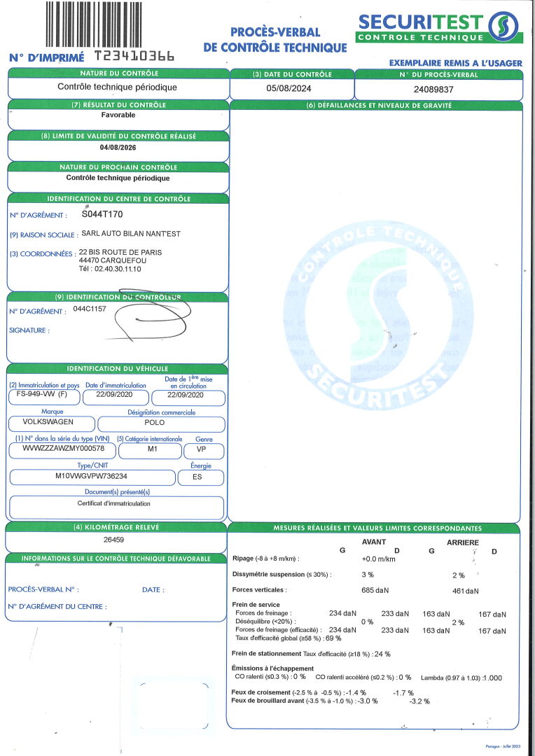Click the Genre field VP
535x756 pixels.
[x=204, y=451]
